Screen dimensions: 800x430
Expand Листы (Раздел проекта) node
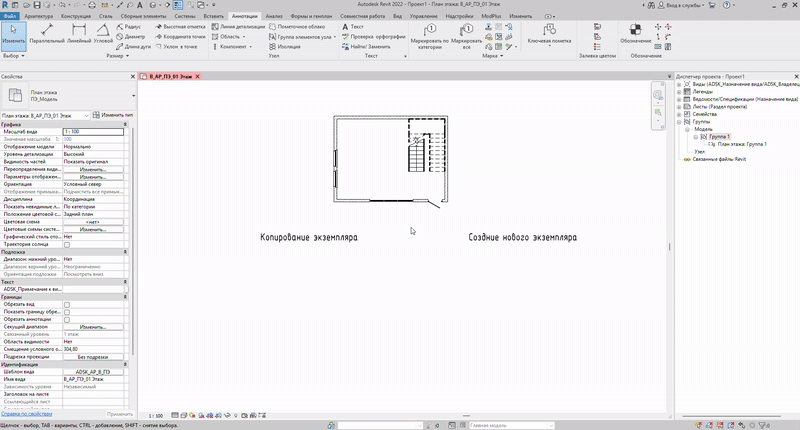pyautogui.click(x=679, y=107)
